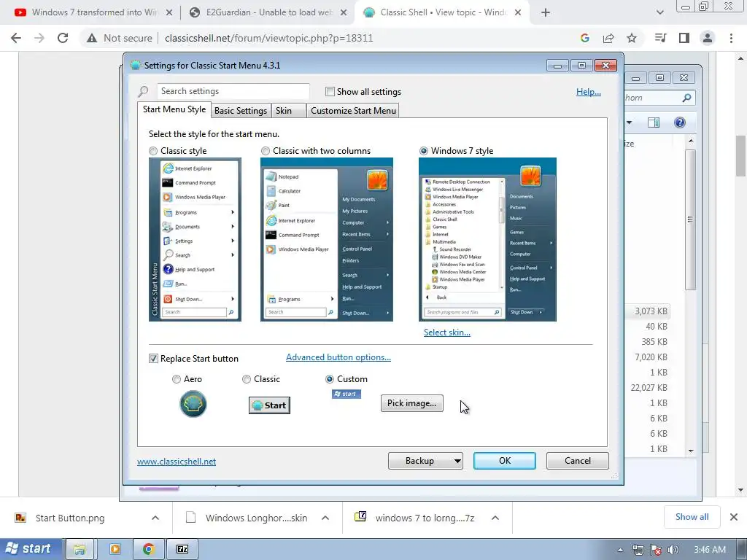Image resolution: width=747 pixels, height=560 pixels.
Task: Open Chrome three-dot menu
Action: [731, 38]
